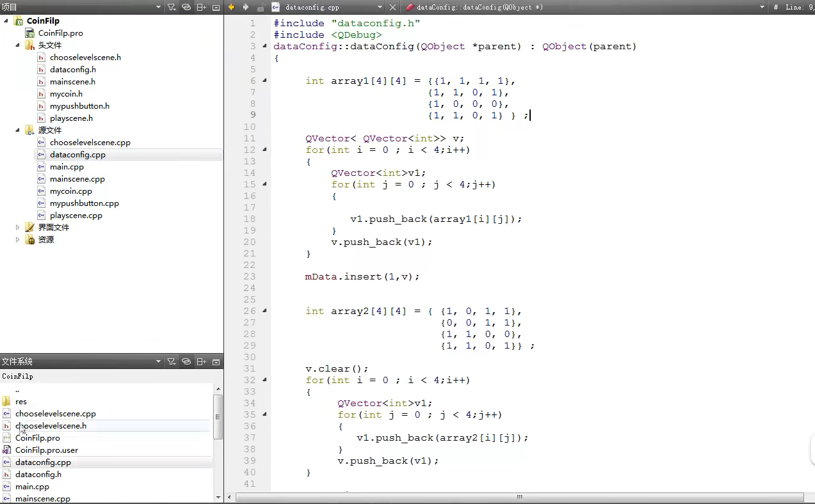Collapse the 头文件 headers folder

click(x=18, y=45)
